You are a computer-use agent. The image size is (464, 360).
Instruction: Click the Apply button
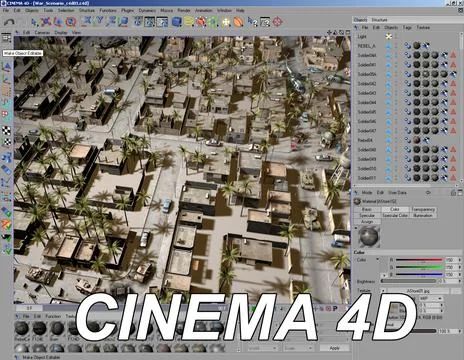334,348
